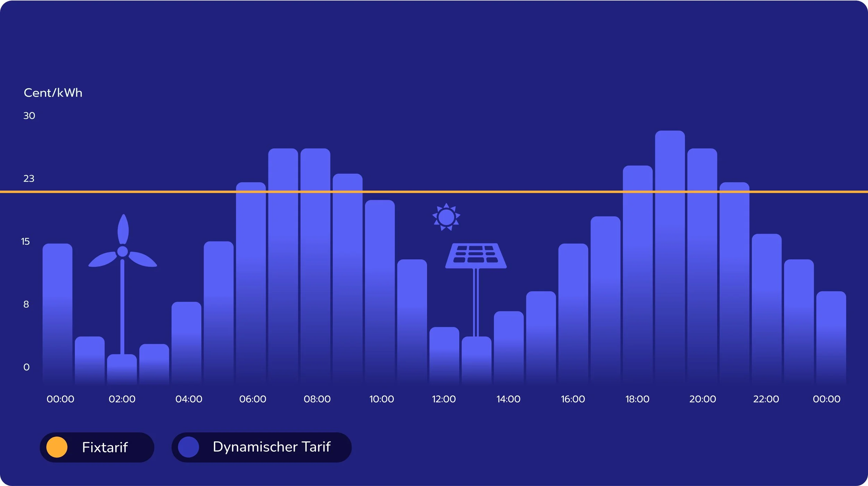The width and height of the screenshot is (868, 486).
Task: Click the sun icon
Action: pyautogui.click(x=446, y=217)
